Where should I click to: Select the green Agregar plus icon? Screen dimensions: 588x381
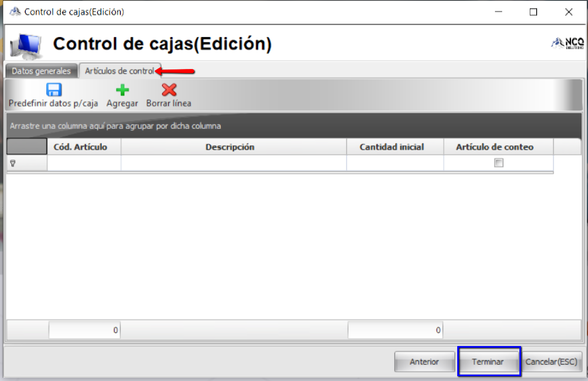click(x=122, y=89)
